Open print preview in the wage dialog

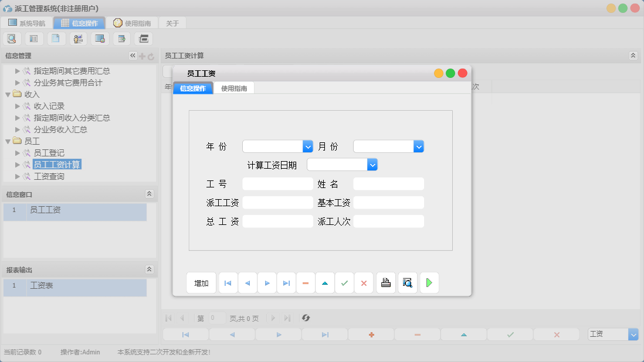click(x=407, y=282)
